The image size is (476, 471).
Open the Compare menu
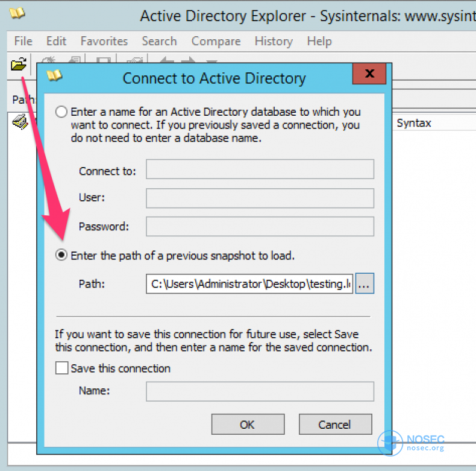(216, 41)
